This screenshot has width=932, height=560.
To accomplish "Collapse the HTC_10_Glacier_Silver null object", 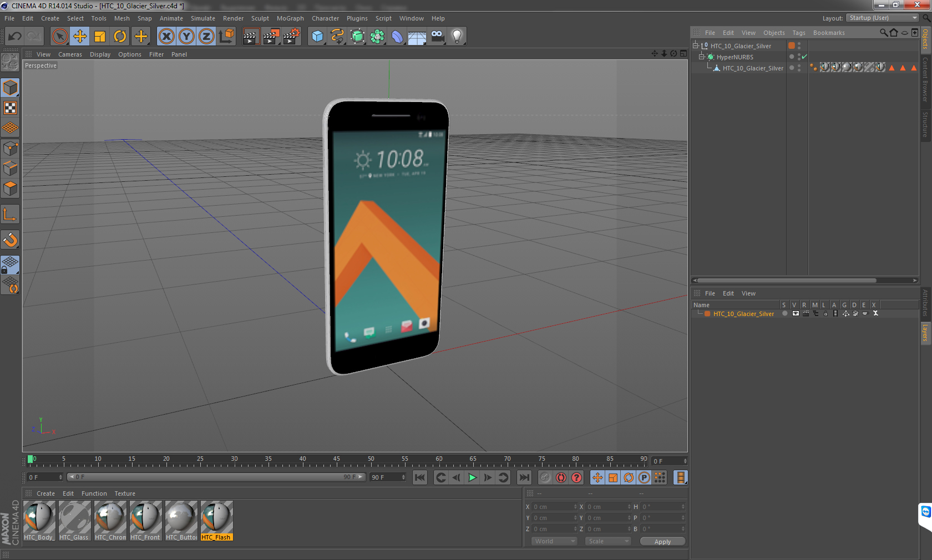I will click(696, 45).
